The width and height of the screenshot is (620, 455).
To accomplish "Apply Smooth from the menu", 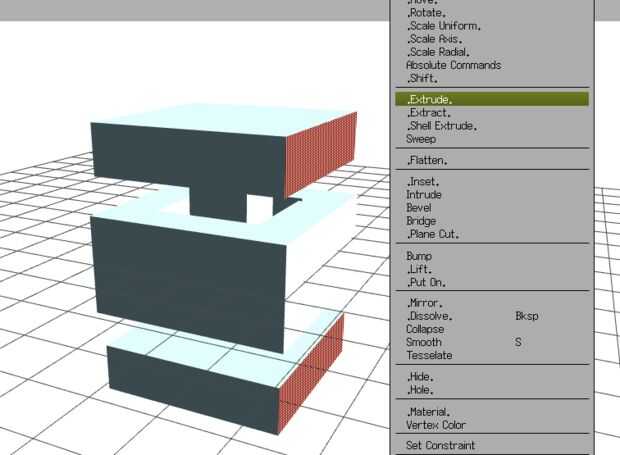I will click(492, 342).
